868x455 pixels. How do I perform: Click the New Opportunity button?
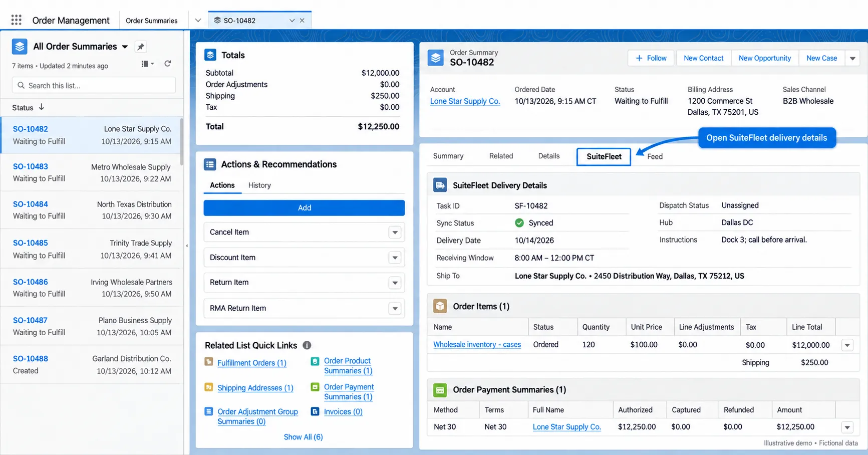tap(764, 58)
